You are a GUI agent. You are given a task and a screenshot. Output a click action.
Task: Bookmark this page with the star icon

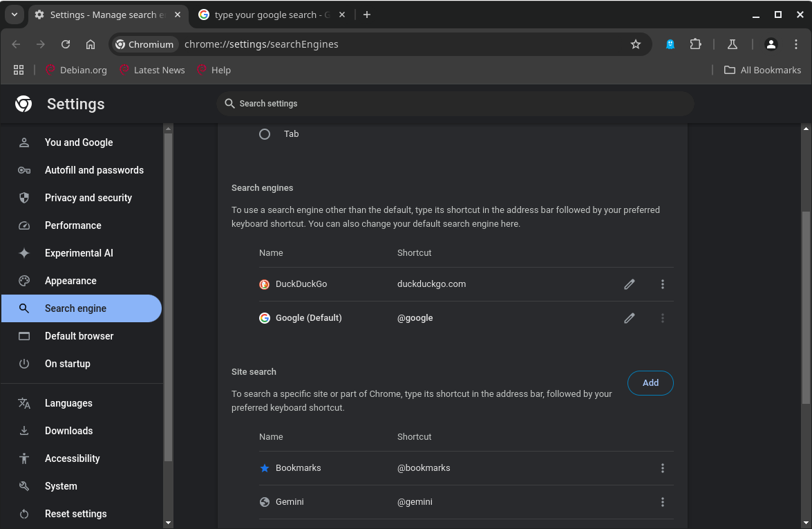pos(636,44)
